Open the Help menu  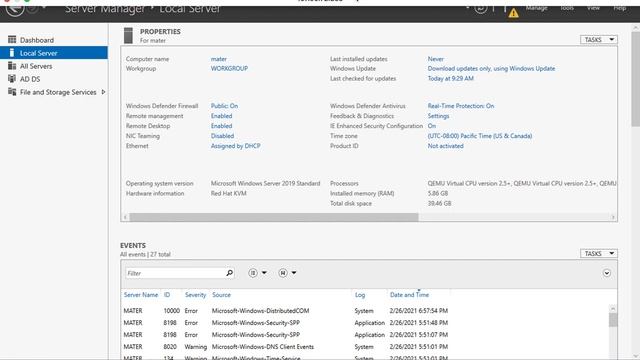click(x=620, y=8)
